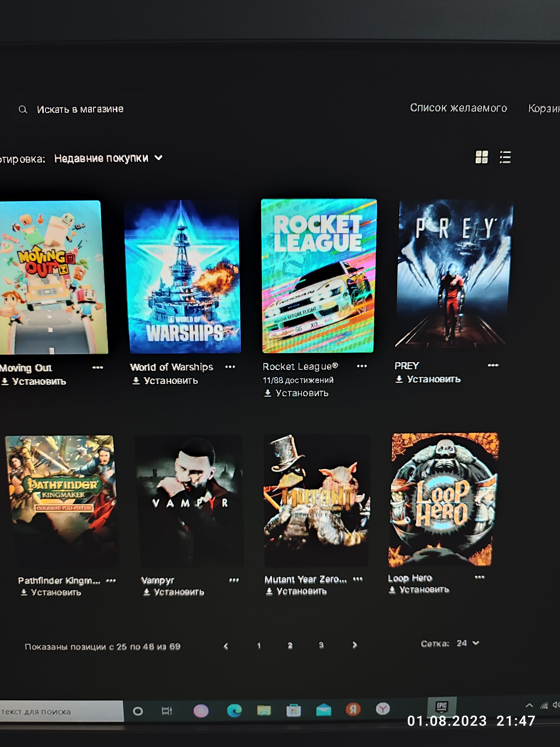Click 'Установить' under Vampyr
Viewport: 560px width, 747px height.
coord(173,592)
